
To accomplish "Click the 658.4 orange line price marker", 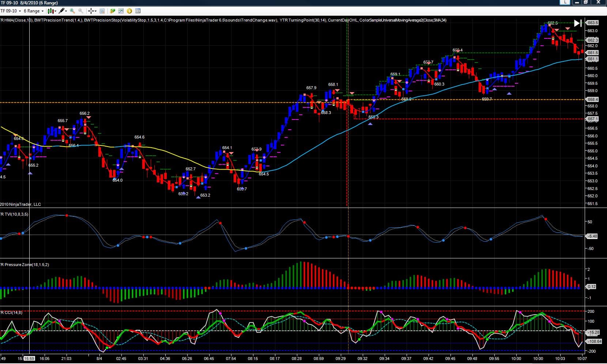I will pos(592,99).
